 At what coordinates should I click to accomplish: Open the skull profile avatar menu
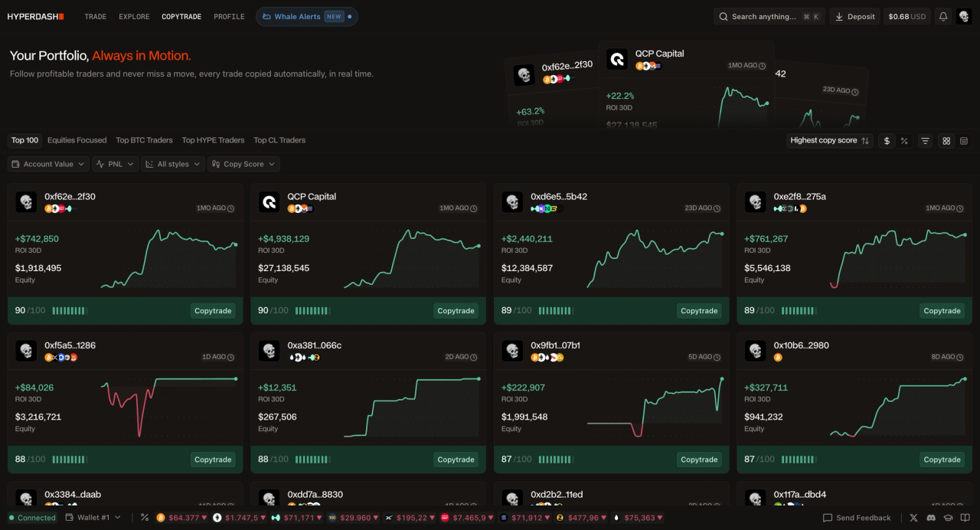[x=963, y=16]
